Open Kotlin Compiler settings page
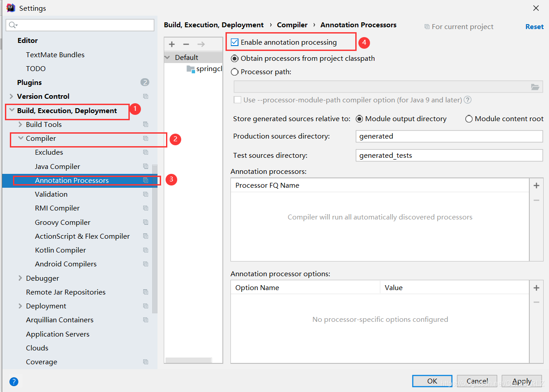 pyautogui.click(x=60, y=250)
